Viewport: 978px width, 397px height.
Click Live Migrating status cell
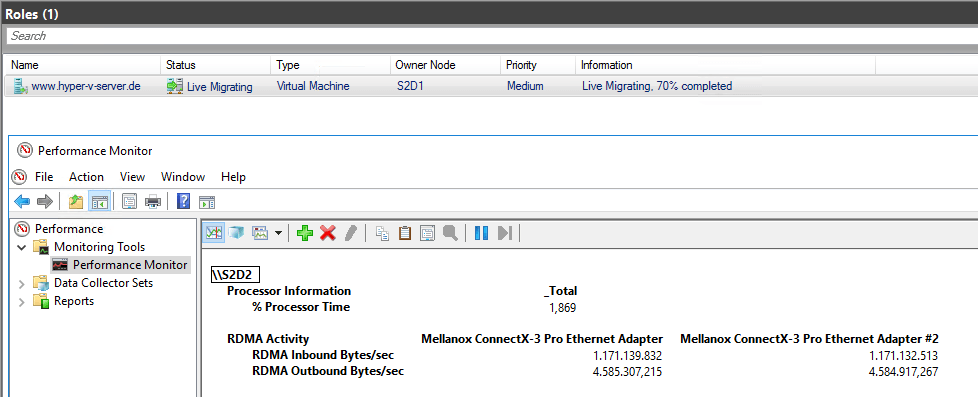[220, 87]
